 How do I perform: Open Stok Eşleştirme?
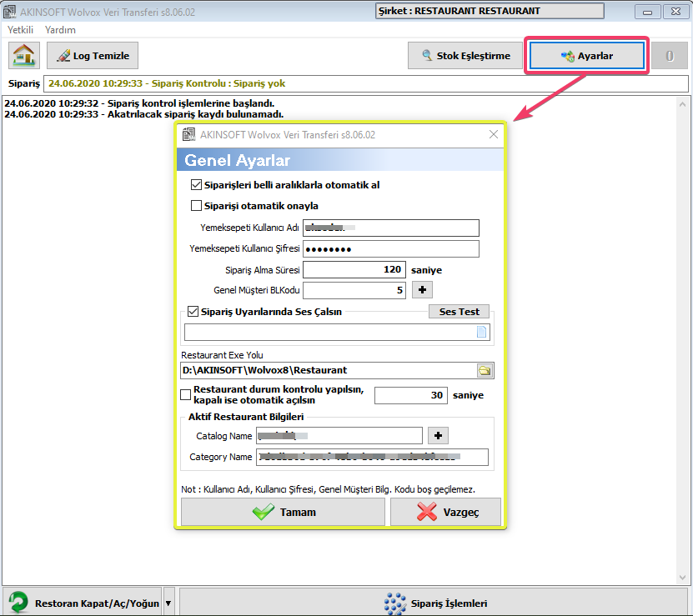click(465, 56)
